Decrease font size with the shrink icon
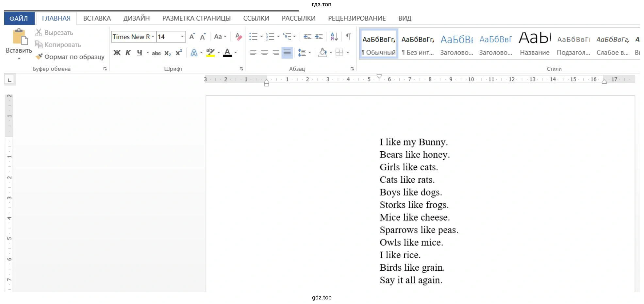Screen dimensions: 644x304 pyautogui.click(x=203, y=37)
